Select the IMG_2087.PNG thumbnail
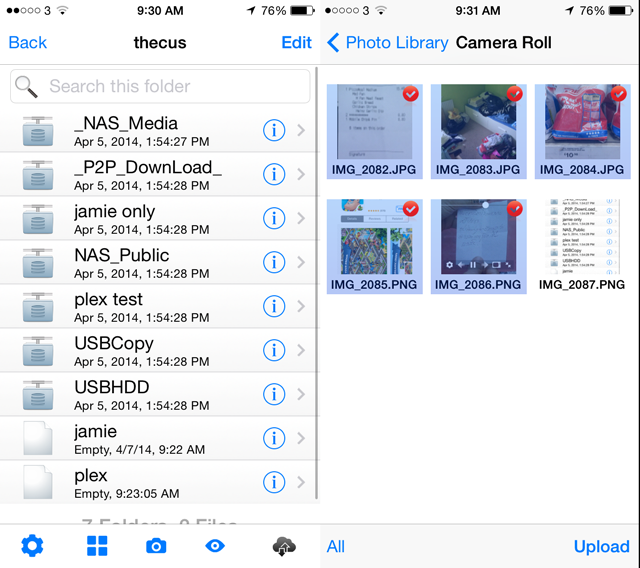 tap(583, 236)
